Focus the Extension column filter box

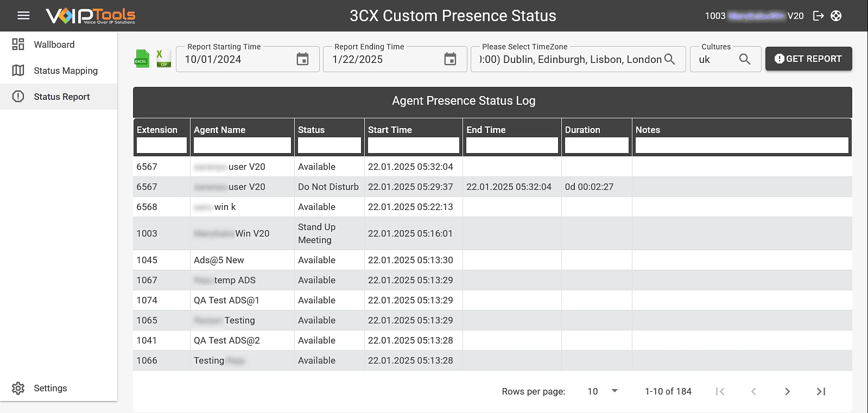(x=162, y=145)
